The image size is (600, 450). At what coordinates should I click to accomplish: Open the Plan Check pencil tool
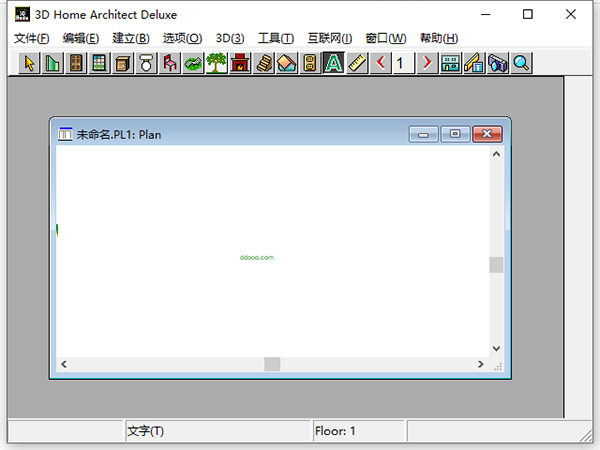point(474,63)
